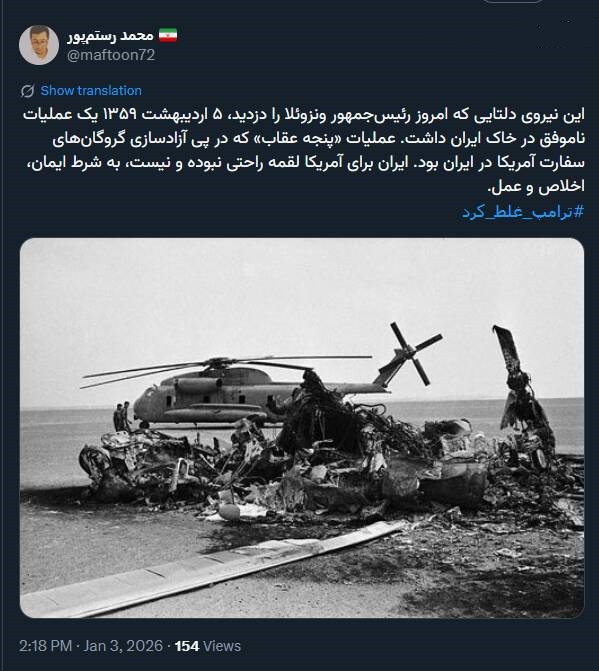Screen dimensions: 599x671
Task: Open the @maftoon72 profile handle
Action: click(111, 55)
